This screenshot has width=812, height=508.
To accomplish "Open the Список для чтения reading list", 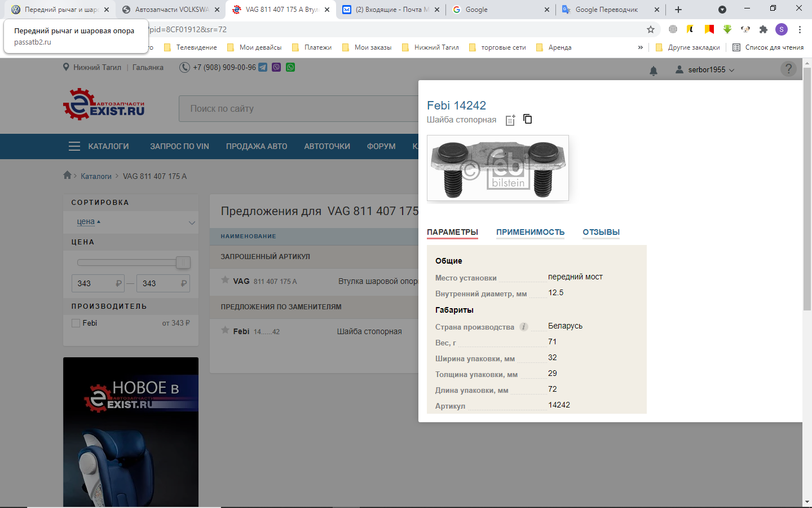I will [x=768, y=47].
